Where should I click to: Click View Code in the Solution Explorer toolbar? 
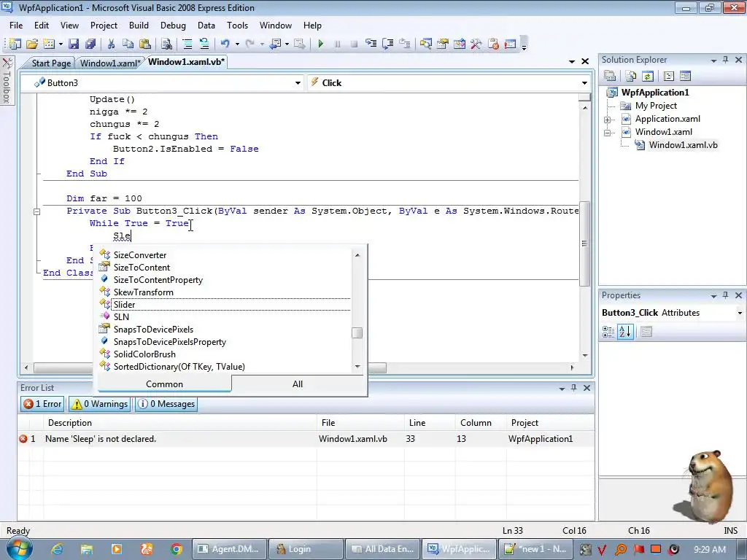pyautogui.click(x=668, y=76)
